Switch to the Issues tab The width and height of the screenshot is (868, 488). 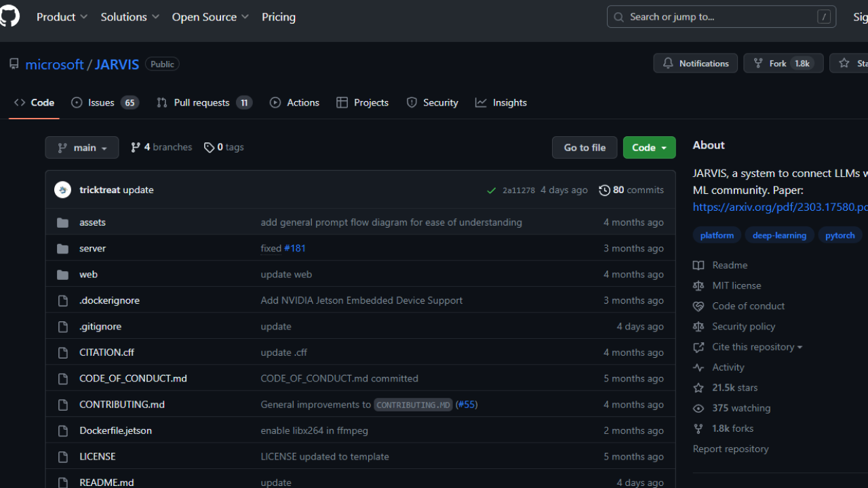105,102
